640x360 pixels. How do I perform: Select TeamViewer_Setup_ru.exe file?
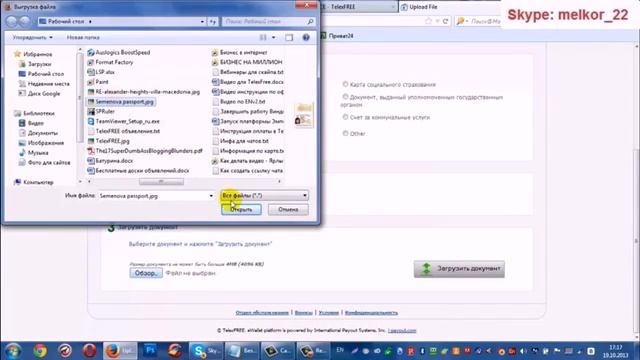point(127,121)
